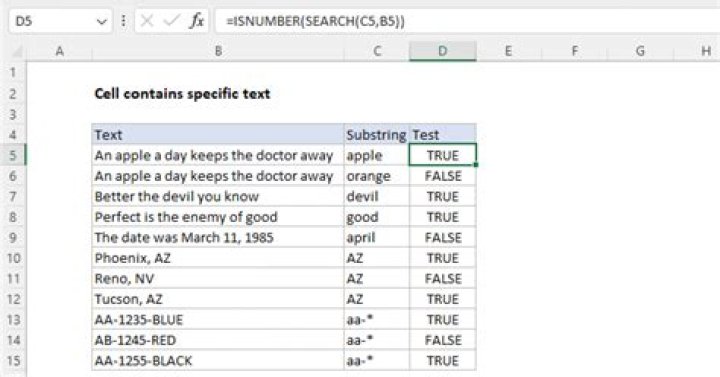720x377 pixels.
Task: Select column D header
Action: pos(443,51)
